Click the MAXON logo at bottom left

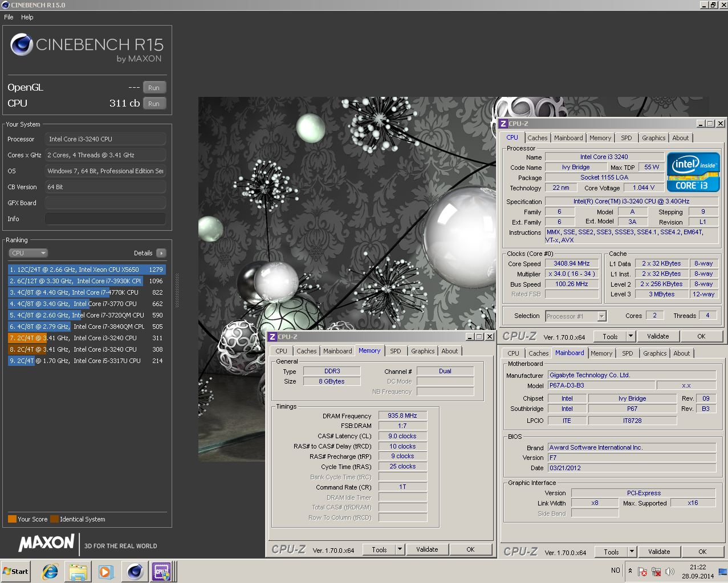click(x=46, y=543)
